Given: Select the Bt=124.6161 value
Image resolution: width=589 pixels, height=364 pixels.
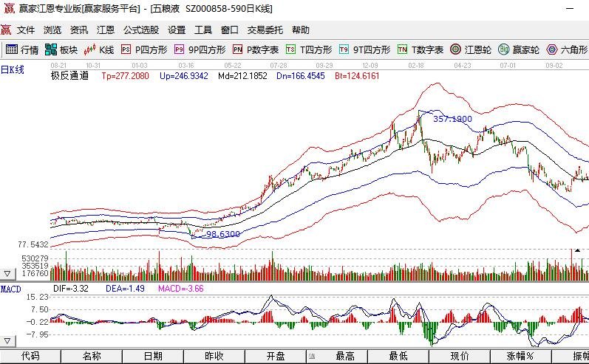Looking at the screenshot, I should pyautogui.click(x=357, y=76).
